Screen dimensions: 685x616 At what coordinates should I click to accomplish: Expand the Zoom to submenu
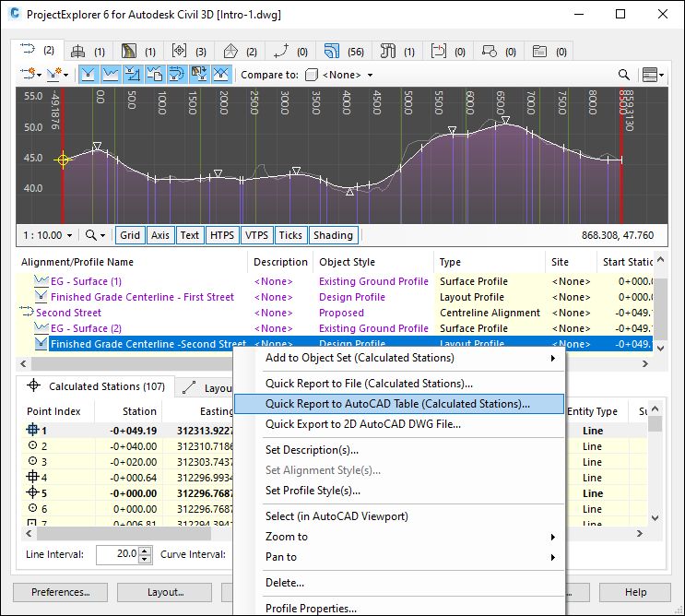[x=399, y=537]
